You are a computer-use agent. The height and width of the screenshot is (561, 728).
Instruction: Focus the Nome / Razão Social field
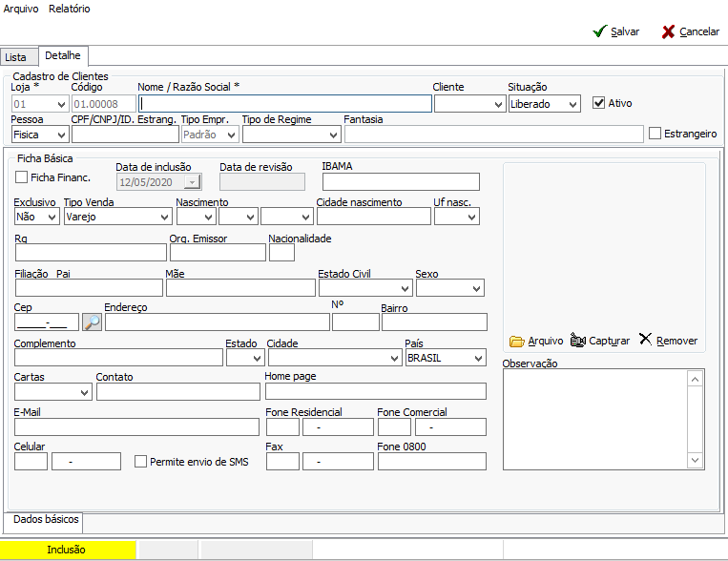click(x=285, y=104)
